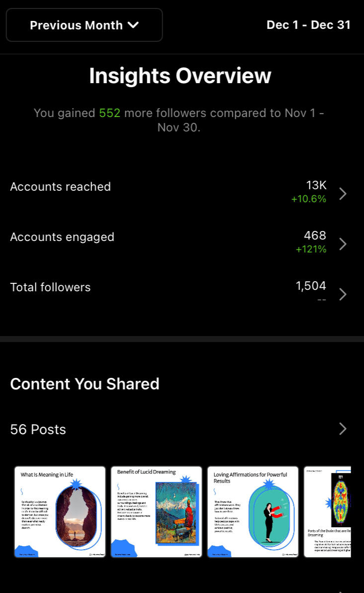View all 56 Posts

click(38, 429)
